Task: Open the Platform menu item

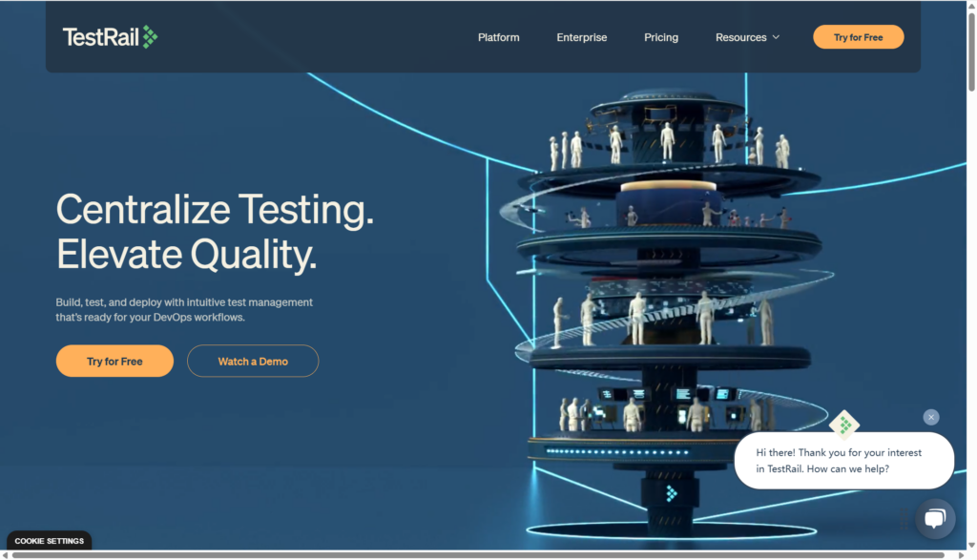Action: point(498,37)
